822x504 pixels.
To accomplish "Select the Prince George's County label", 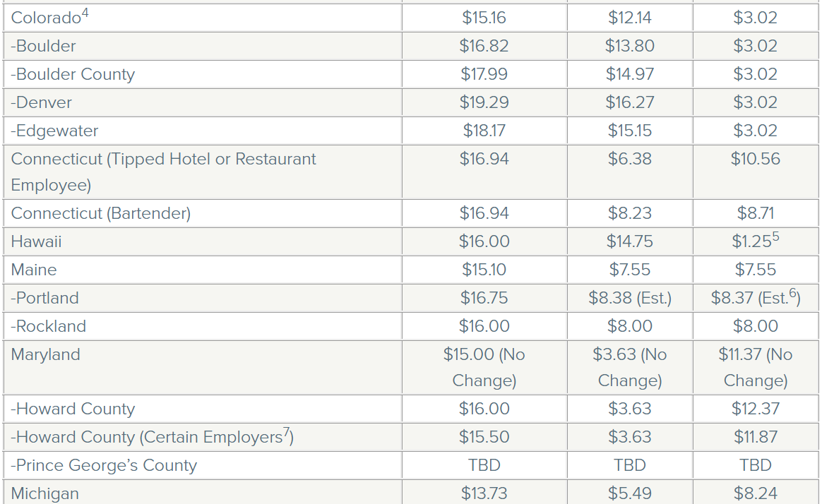I will click(104, 465).
